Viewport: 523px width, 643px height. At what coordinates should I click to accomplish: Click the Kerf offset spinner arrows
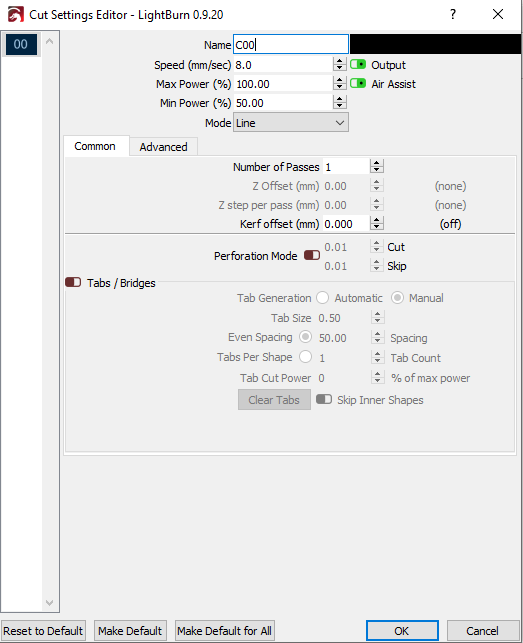click(377, 224)
